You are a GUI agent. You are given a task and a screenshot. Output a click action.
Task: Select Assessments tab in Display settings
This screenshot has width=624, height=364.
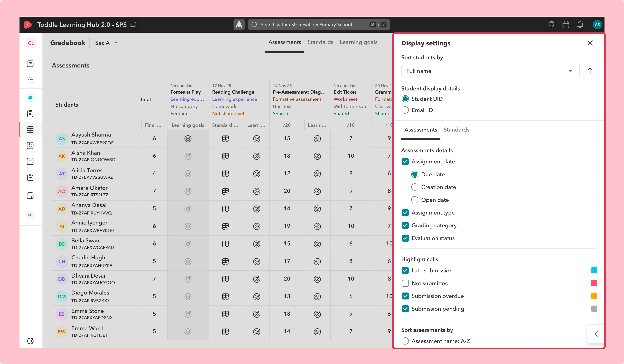(421, 130)
